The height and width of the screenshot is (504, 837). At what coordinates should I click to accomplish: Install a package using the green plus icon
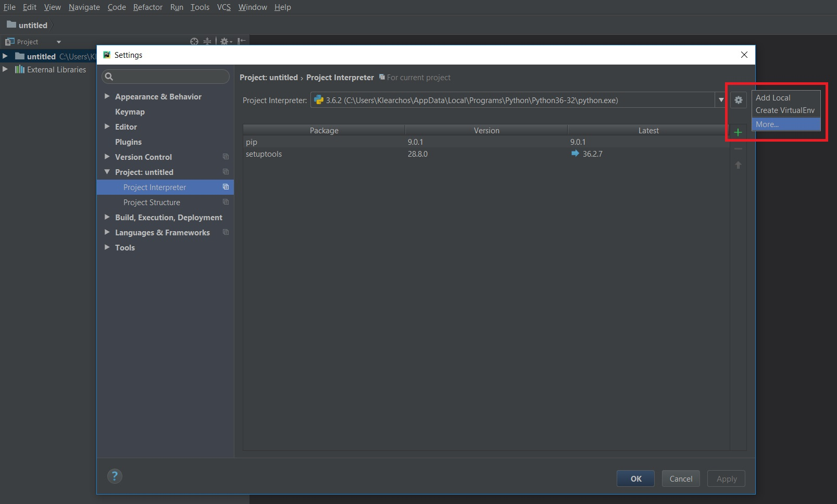tap(738, 132)
